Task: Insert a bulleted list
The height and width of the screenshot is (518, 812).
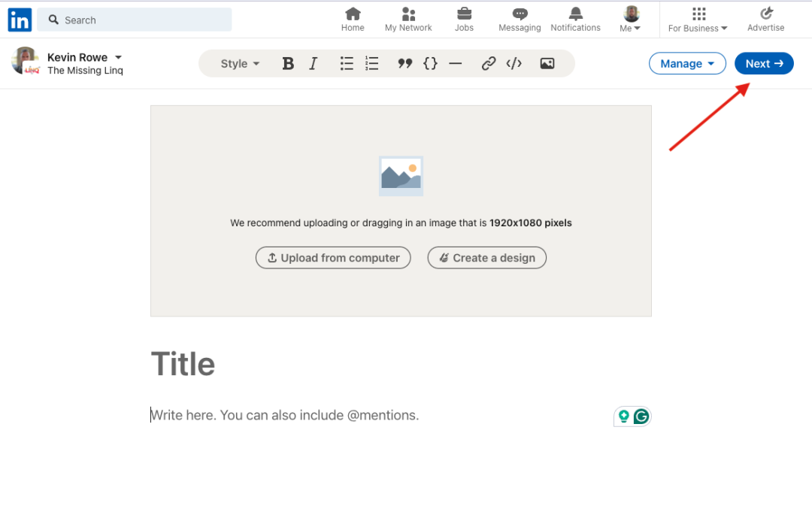Action: pyautogui.click(x=347, y=64)
